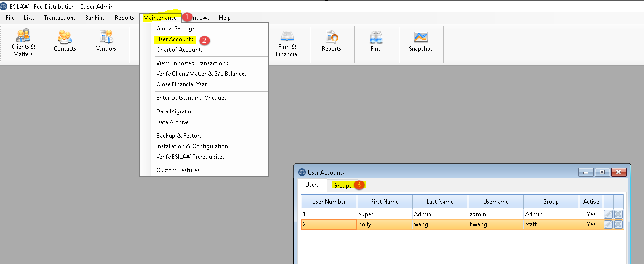The height and width of the screenshot is (264, 644).
Task: Open the Help menu
Action: (225, 18)
